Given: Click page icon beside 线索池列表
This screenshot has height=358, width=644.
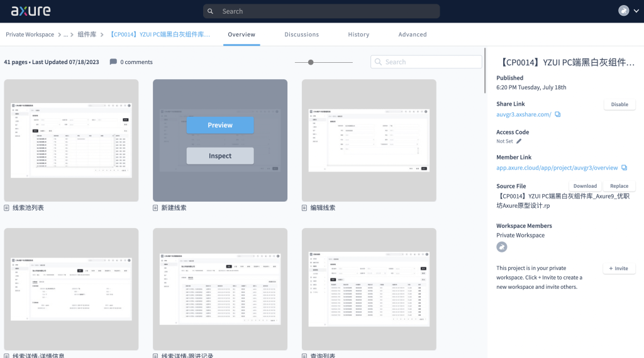Looking at the screenshot, I should [7, 208].
